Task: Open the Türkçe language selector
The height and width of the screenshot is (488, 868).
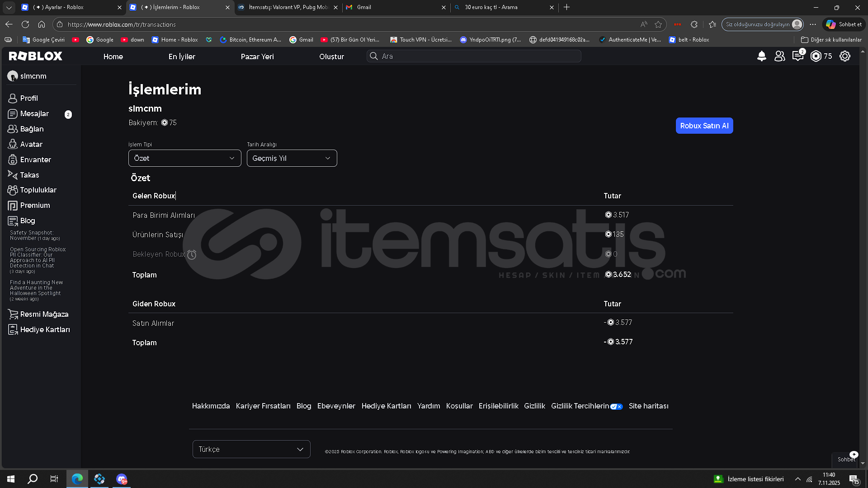Action: pos(251,449)
